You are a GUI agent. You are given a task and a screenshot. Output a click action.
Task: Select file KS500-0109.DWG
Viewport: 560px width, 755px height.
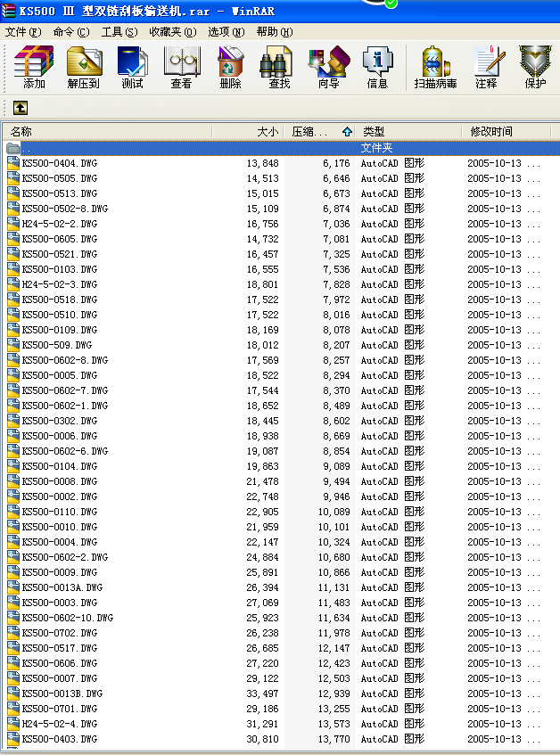tap(59, 330)
